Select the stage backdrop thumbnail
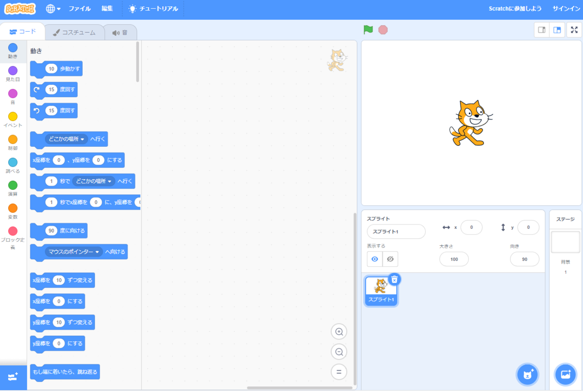 (566, 242)
